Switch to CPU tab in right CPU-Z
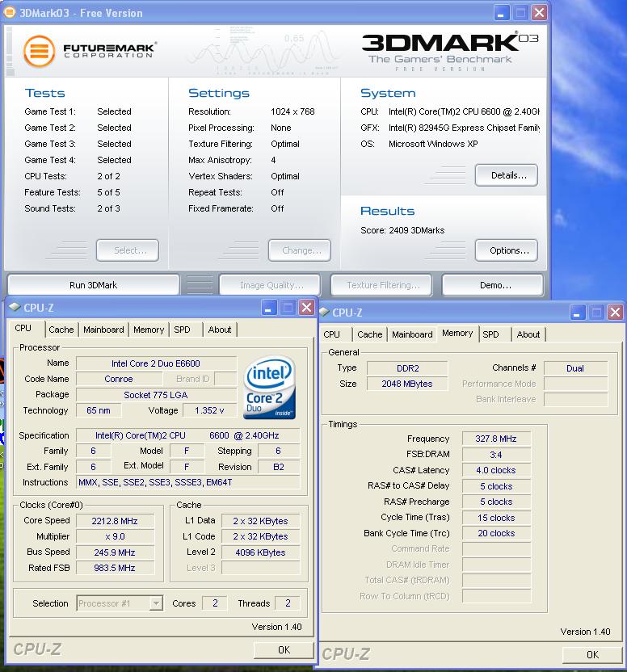Image resolution: width=627 pixels, height=672 pixels. click(x=331, y=334)
